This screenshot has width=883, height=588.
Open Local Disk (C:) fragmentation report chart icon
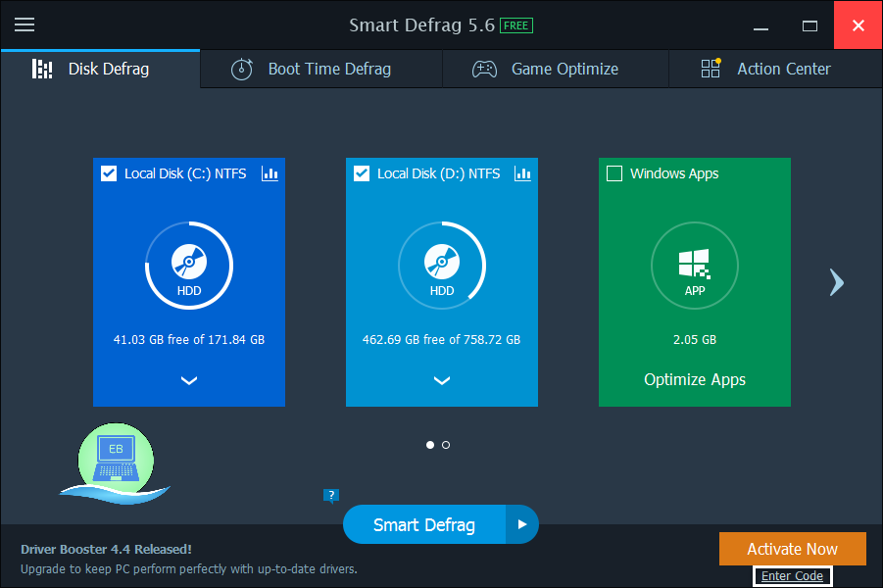[x=270, y=173]
